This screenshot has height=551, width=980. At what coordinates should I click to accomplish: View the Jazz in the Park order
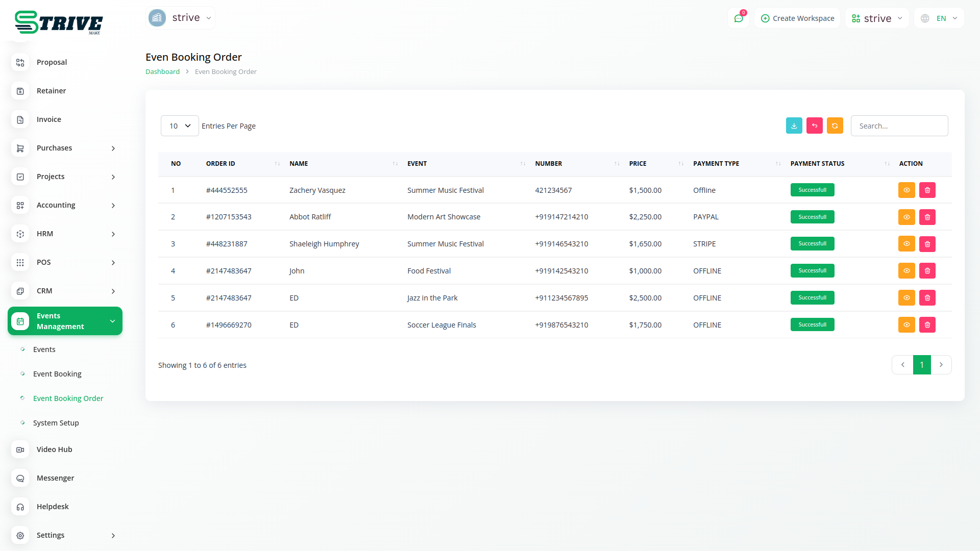tap(906, 298)
